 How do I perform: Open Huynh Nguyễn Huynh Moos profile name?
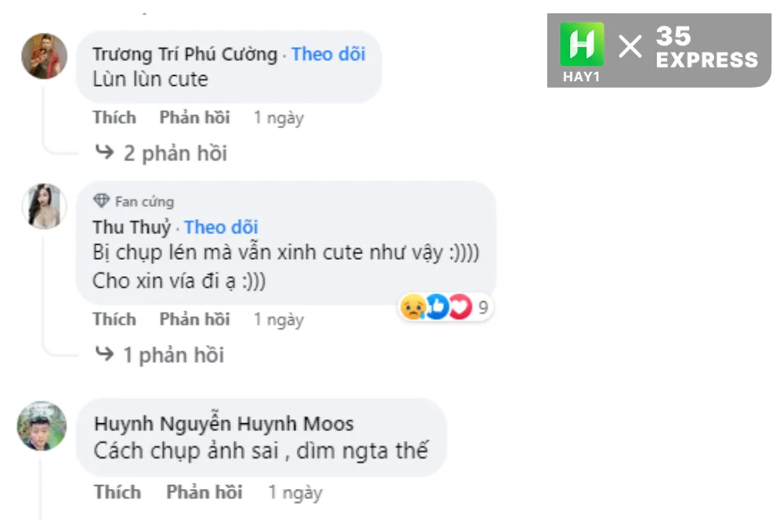[x=224, y=423]
